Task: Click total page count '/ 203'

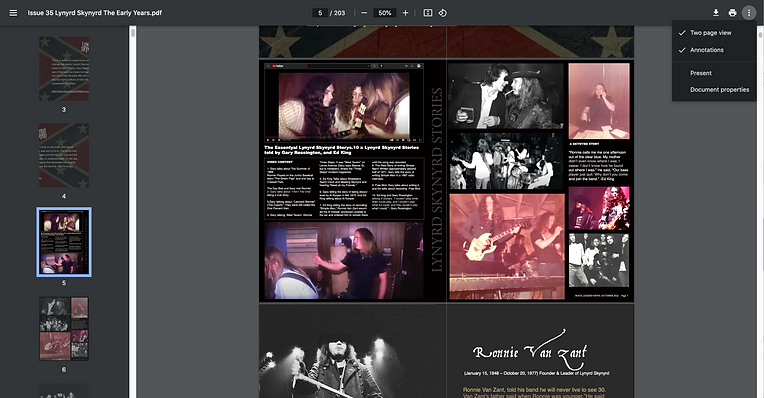Action: click(x=338, y=13)
